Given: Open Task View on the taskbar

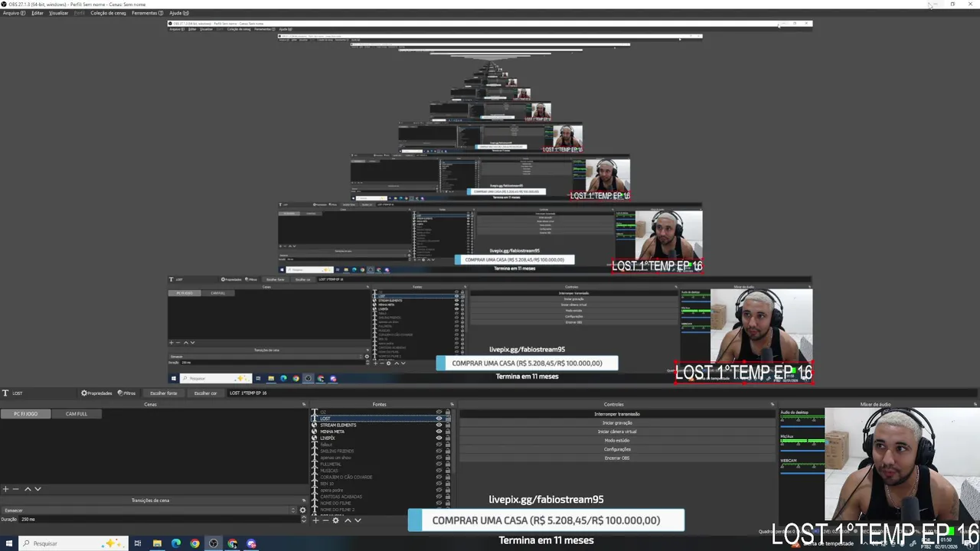Looking at the screenshot, I should pos(138,543).
